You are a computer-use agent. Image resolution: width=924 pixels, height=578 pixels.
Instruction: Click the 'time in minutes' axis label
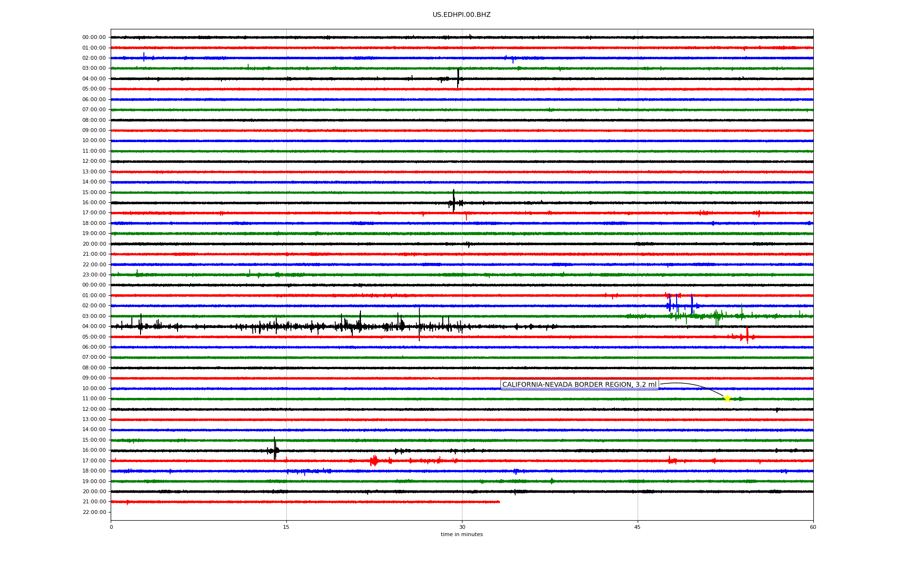point(462,535)
